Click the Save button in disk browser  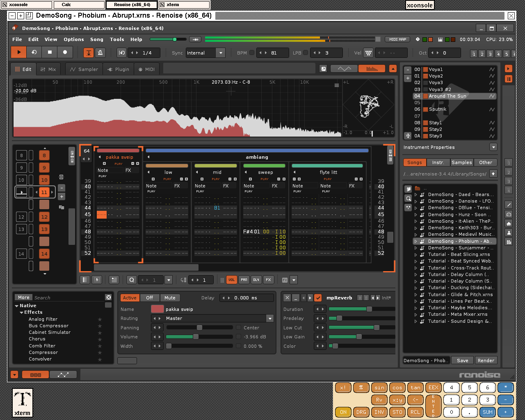click(x=463, y=361)
